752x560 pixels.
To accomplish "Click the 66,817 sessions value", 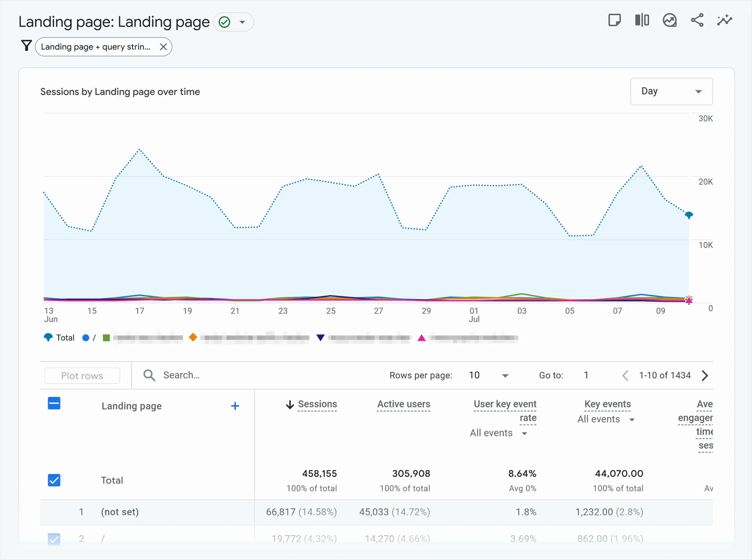I will [x=281, y=512].
